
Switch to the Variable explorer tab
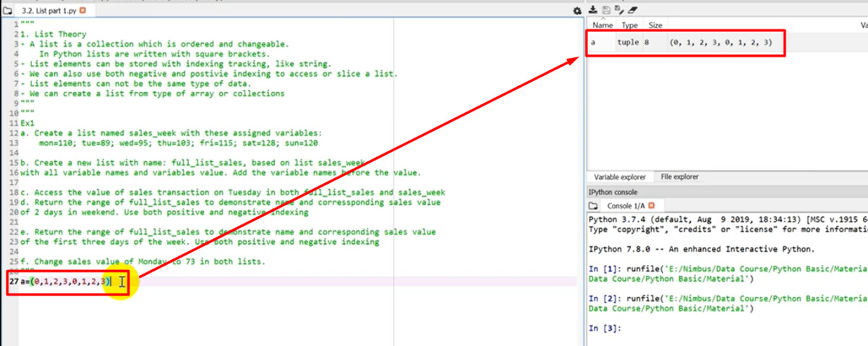click(620, 177)
